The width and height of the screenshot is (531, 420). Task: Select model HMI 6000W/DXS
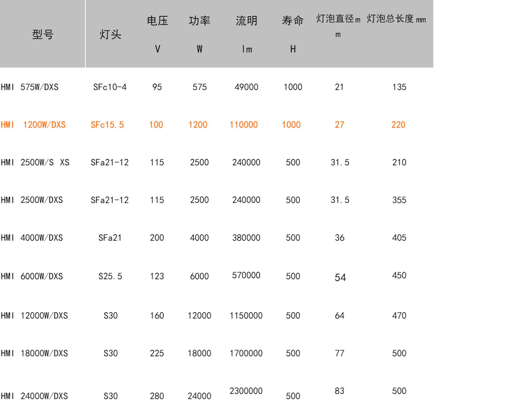pyautogui.click(x=32, y=276)
